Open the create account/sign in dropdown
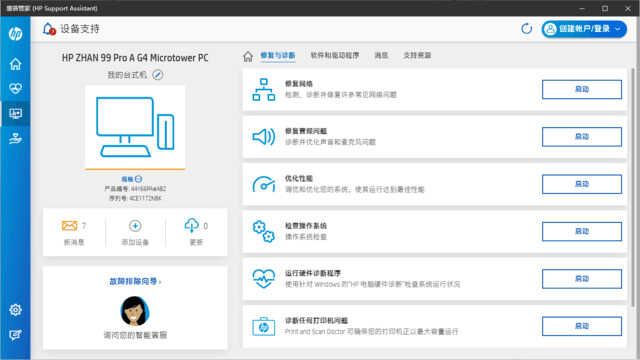This screenshot has height=360, width=640. [584, 29]
